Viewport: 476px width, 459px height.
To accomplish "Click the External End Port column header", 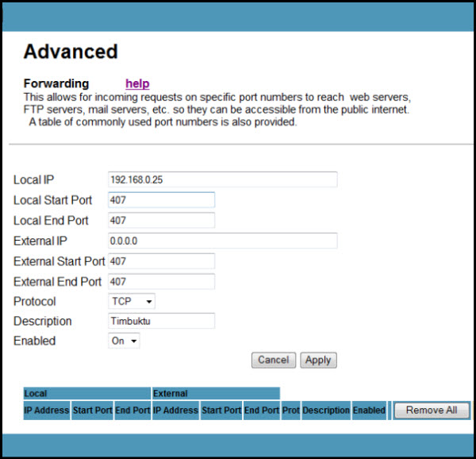I will [261, 411].
